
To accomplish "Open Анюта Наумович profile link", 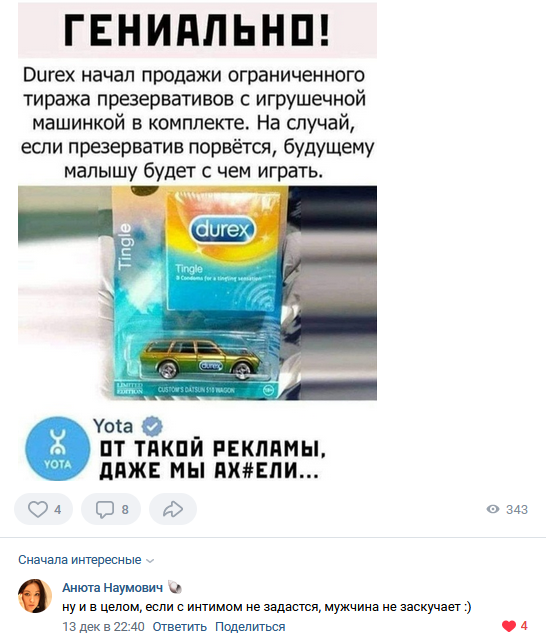I will pyautogui.click(x=112, y=587).
